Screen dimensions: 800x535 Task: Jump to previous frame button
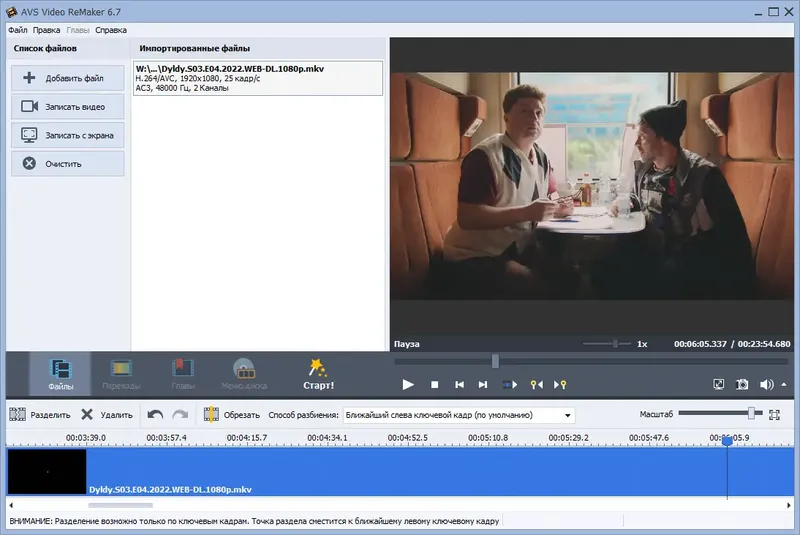(459, 385)
